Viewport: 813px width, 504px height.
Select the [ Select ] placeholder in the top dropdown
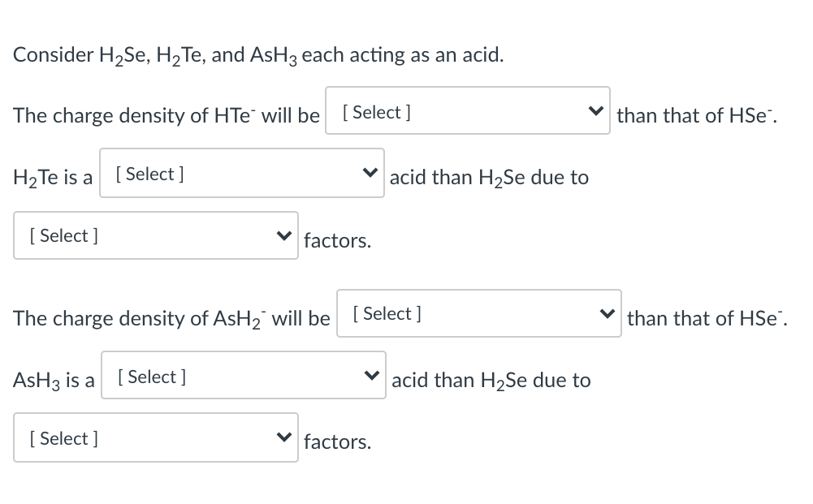(375, 112)
